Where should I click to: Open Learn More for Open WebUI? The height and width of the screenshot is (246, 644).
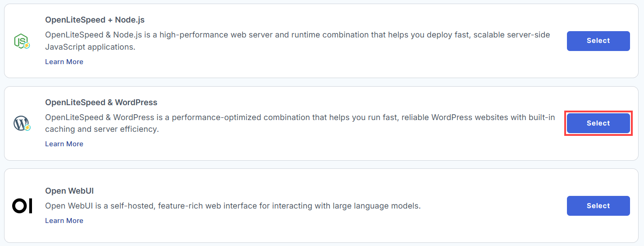click(x=64, y=221)
